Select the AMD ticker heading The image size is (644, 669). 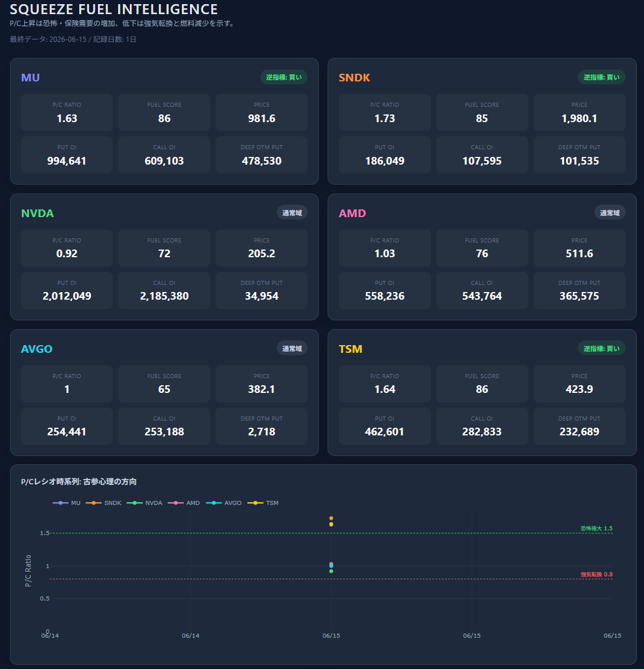coord(352,214)
